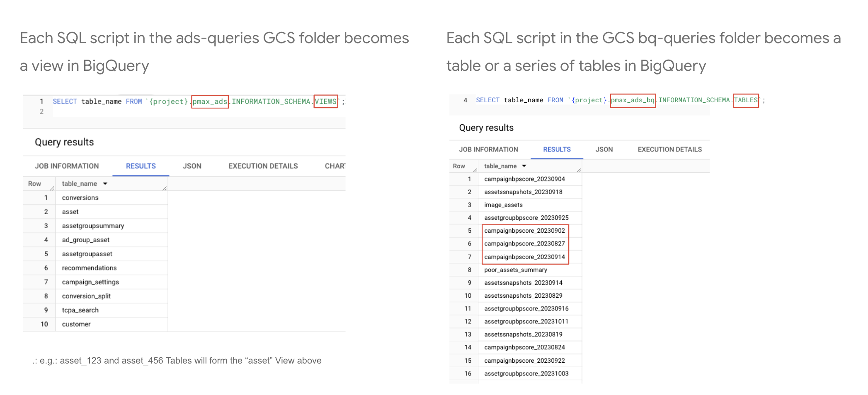Select assetssnapshots_20230914 row
Screen dimensions: 868x395
pyautogui.click(x=516, y=283)
